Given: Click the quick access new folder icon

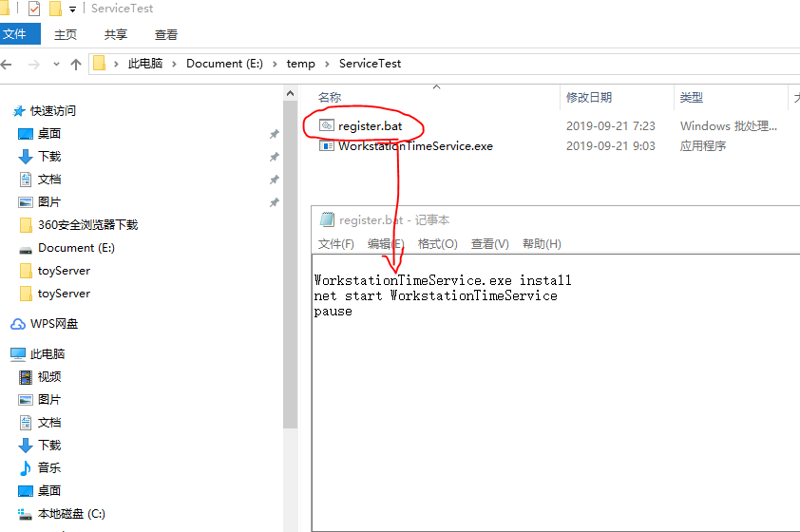Looking at the screenshot, I should (x=55, y=9).
